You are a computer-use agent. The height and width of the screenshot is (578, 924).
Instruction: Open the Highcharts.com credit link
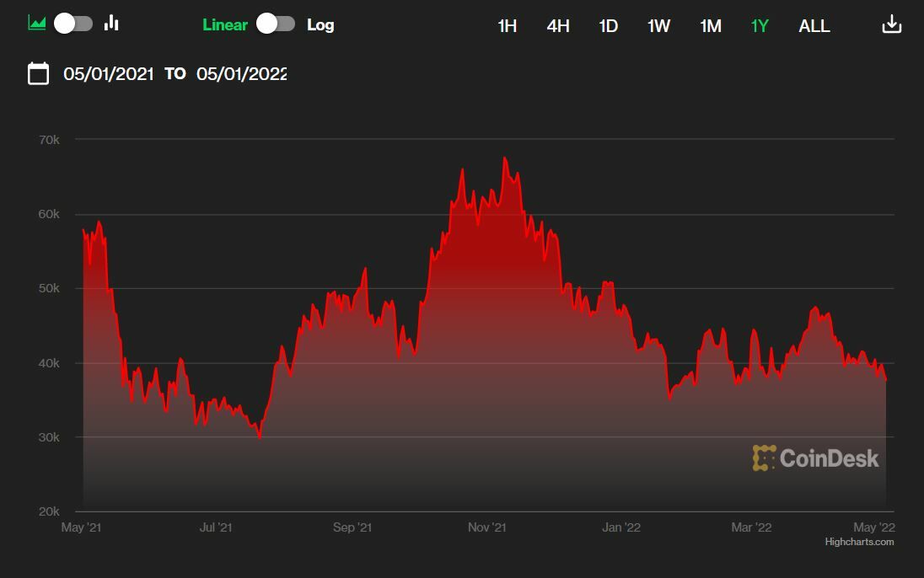click(859, 542)
